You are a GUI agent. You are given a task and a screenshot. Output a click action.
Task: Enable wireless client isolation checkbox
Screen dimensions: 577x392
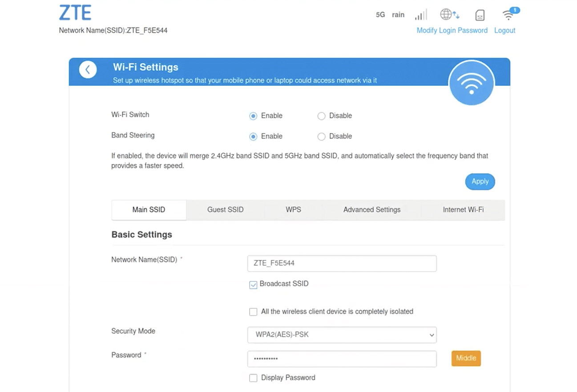pos(253,312)
